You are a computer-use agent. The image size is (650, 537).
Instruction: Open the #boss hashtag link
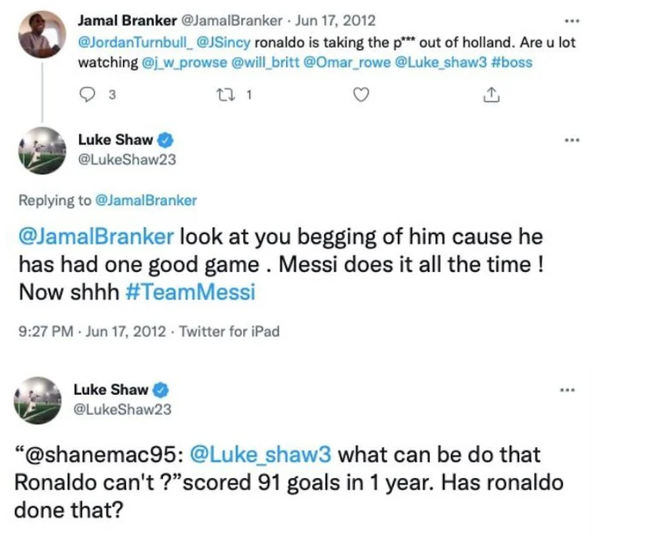[513, 62]
